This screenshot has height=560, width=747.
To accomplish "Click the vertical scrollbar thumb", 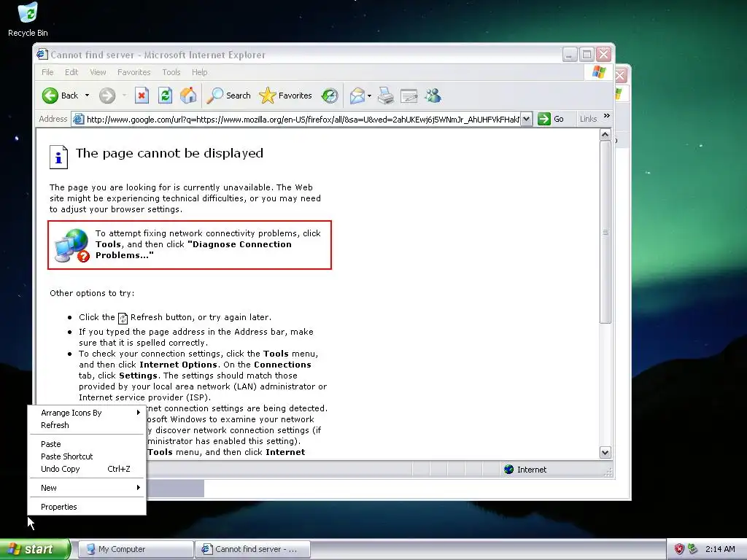I will point(605,233).
